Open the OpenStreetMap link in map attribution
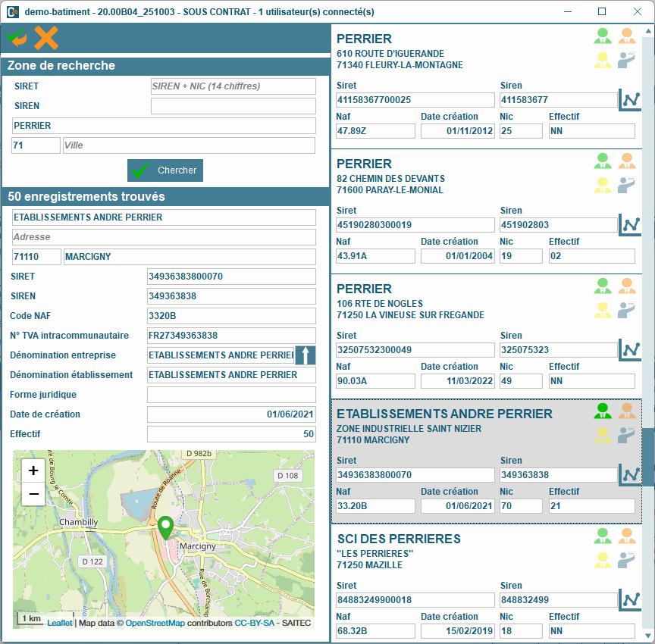 155,623
